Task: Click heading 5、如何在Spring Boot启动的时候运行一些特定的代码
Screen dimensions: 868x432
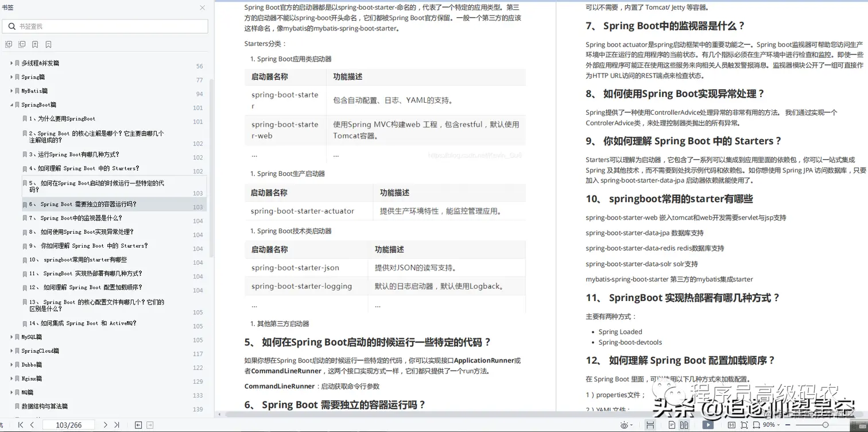Action: coord(368,342)
